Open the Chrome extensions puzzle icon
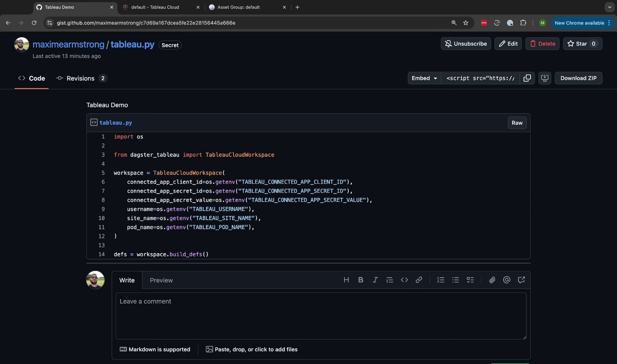Viewport: 617px width, 364px height. click(523, 23)
